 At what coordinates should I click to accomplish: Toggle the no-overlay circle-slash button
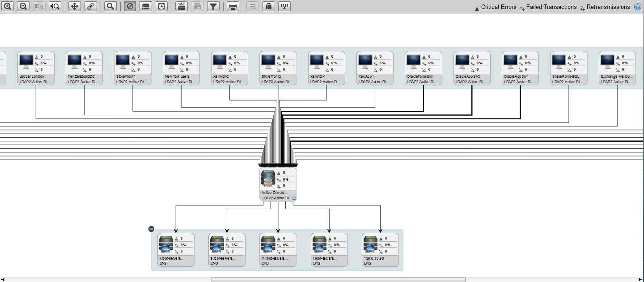pyautogui.click(x=130, y=6)
